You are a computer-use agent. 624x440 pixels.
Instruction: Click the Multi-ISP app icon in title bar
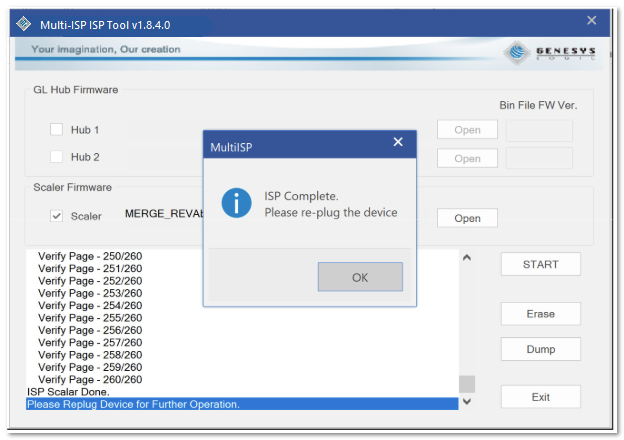24,24
